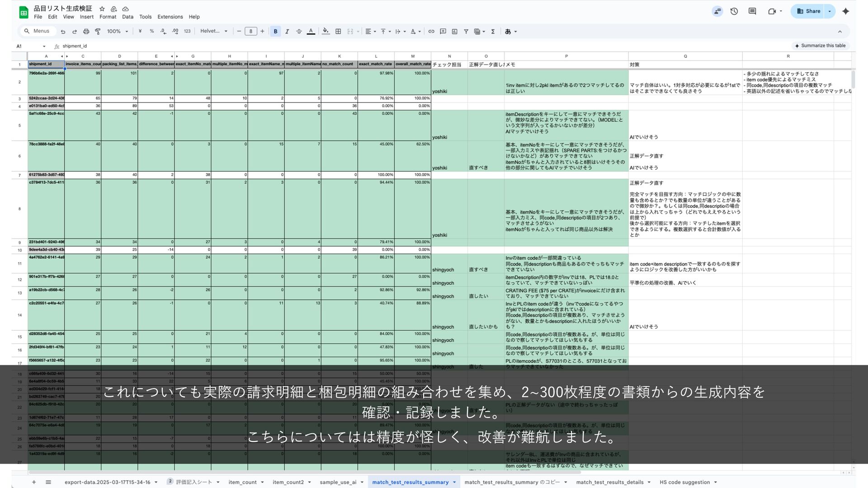The width and height of the screenshot is (868, 488).
Task: Click the paint format icon
Action: tap(98, 31)
